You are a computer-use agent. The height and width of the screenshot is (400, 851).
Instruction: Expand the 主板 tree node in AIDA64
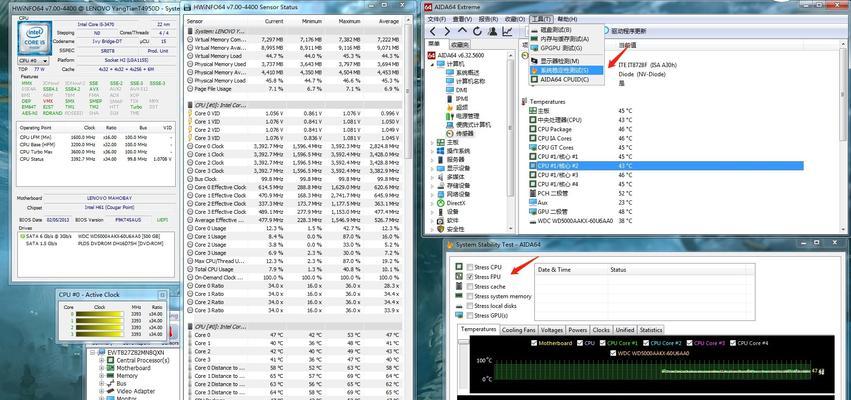432,142
